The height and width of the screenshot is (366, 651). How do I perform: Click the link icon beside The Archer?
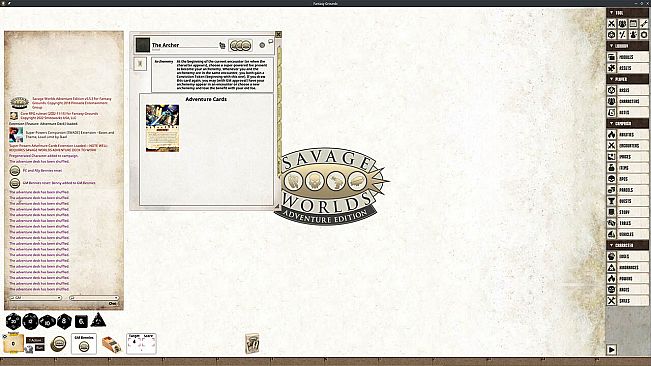[x=222, y=45]
